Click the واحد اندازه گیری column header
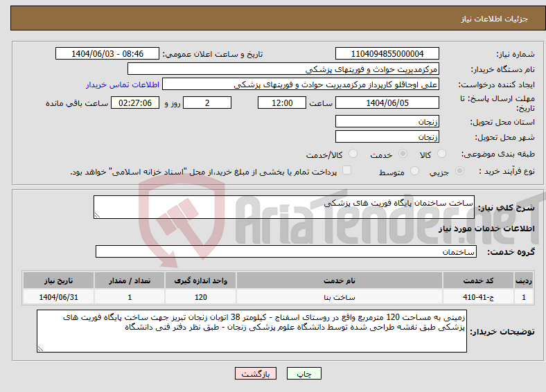 pos(200,280)
